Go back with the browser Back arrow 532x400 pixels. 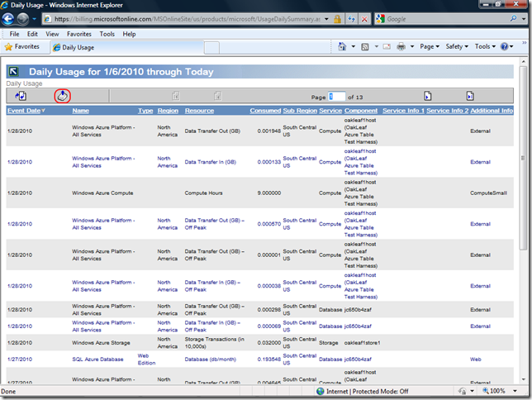(x=7, y=19)
